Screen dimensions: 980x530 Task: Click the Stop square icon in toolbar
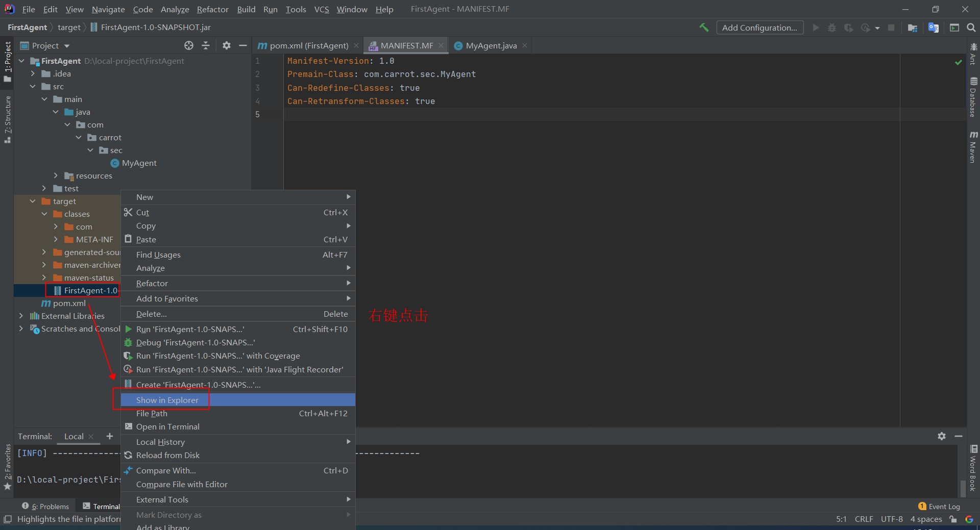coord(891,28)
